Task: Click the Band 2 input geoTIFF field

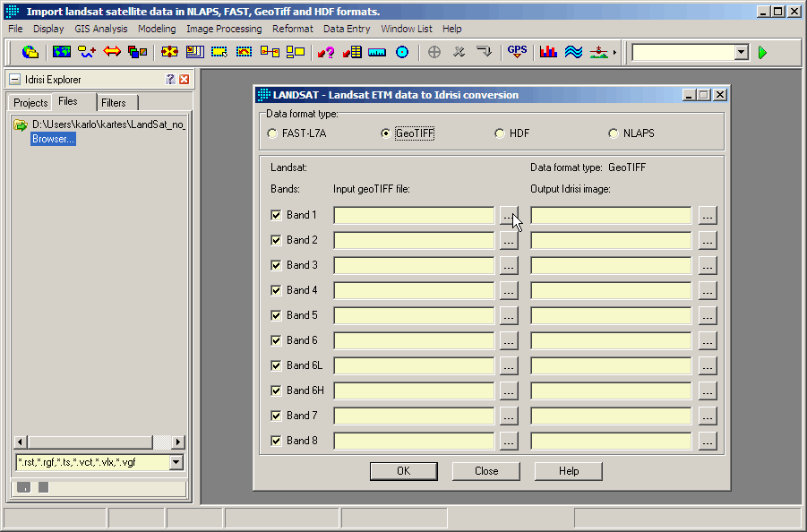Action: point(414,240)
